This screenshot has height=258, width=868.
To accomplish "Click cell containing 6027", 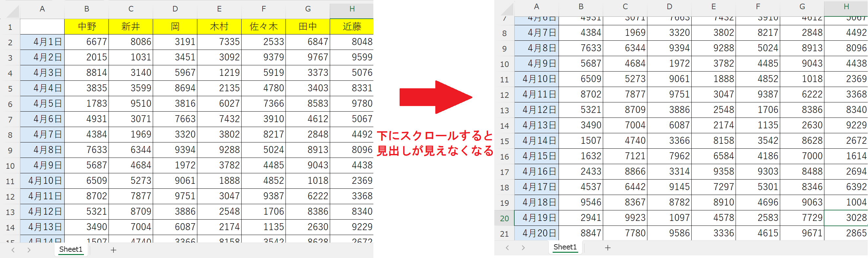I will point(219,104).
